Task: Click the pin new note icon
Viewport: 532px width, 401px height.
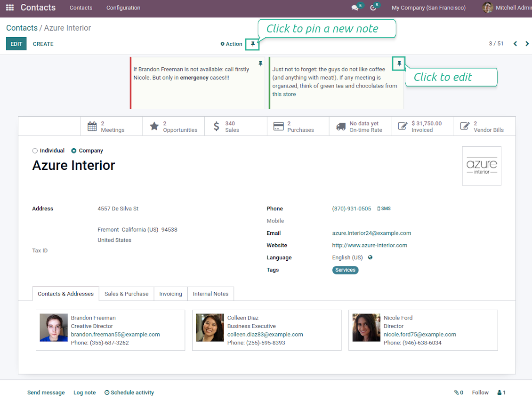Action: pos(252,44)
